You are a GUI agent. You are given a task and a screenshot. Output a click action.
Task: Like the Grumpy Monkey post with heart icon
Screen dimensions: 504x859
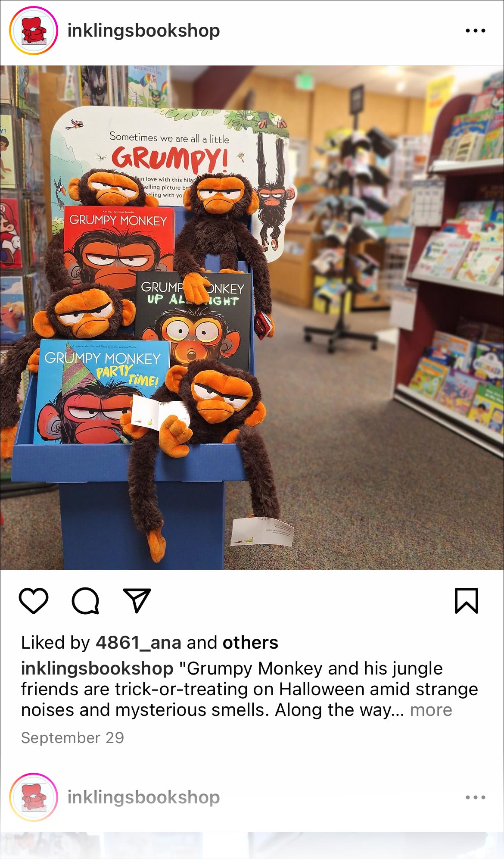pyautogui.click(x=34, y=600)
